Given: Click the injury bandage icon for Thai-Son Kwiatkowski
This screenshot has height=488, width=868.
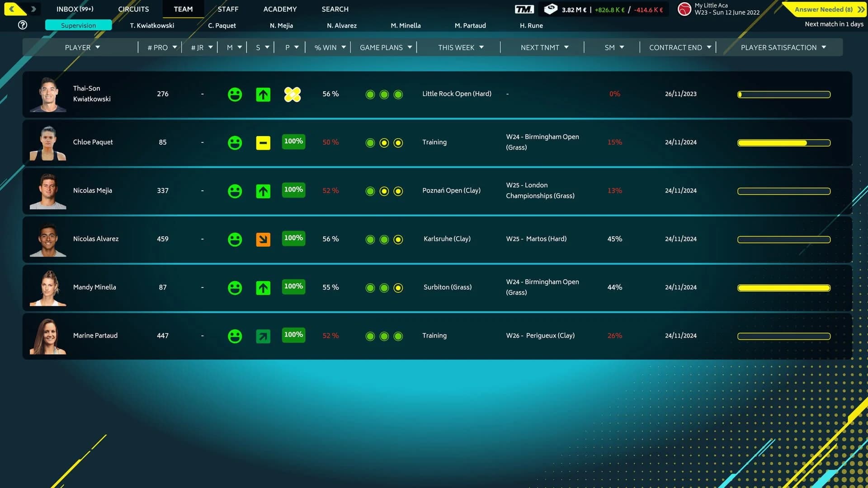Looking at the screenshot, I should (x=292, y=94).
